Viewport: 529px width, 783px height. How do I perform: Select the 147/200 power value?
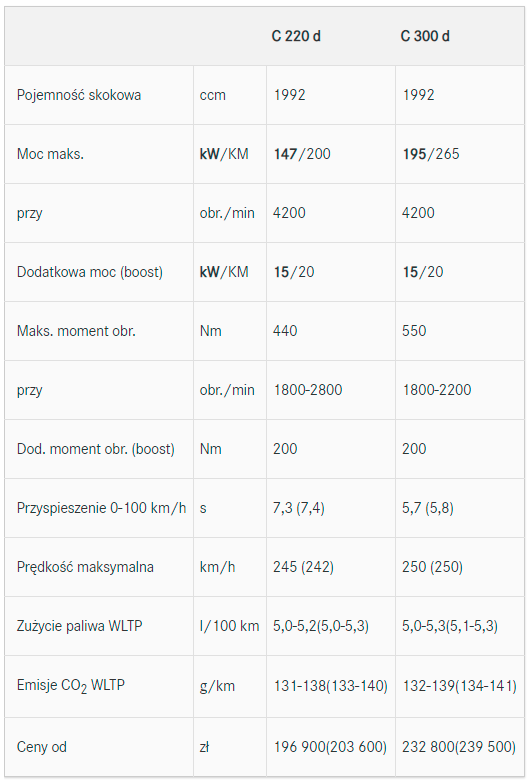coord(302,154)
